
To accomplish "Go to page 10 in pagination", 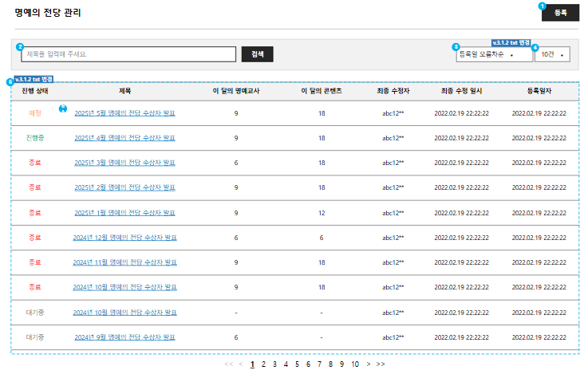I will [x=355, y=364].
